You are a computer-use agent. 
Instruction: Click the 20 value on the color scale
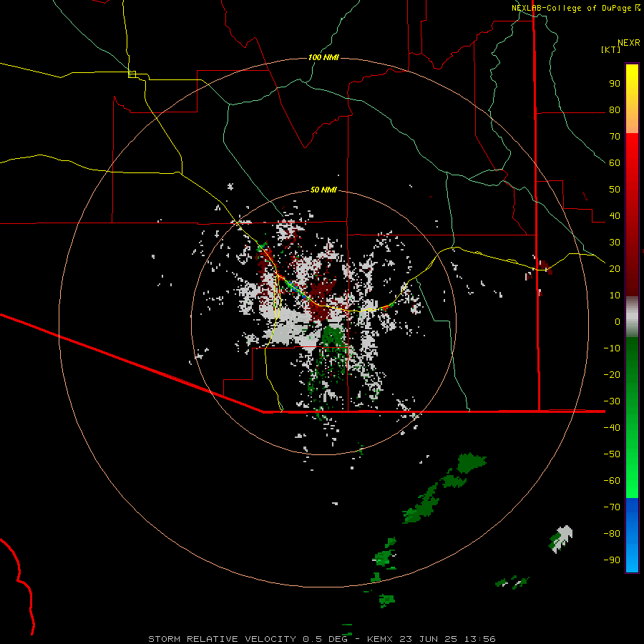click(615, 268)
